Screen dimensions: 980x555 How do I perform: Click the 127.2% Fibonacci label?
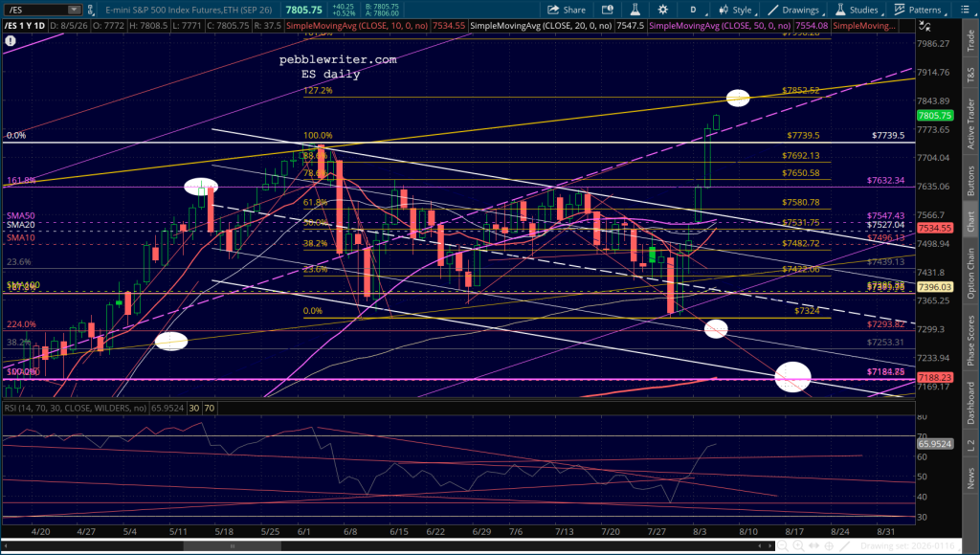318,90
